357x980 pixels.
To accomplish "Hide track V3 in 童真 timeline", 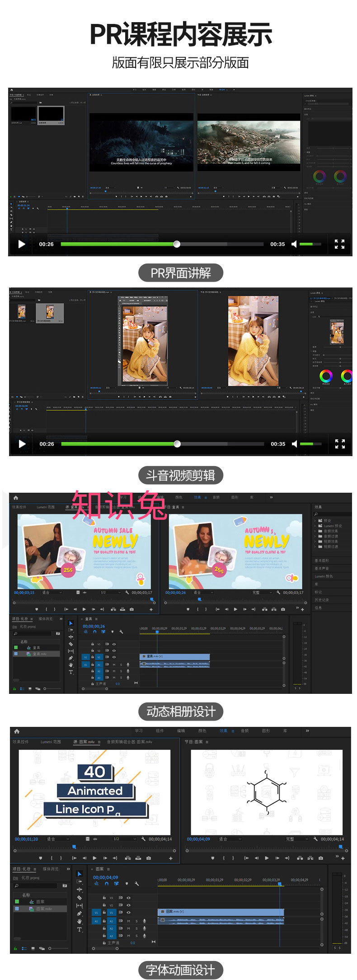I will click(x=114, y=644).
